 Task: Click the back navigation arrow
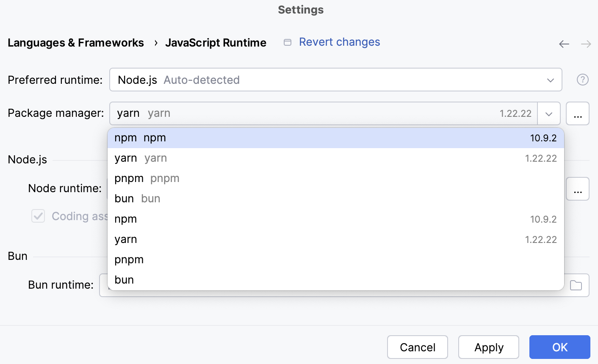point(564,44)
